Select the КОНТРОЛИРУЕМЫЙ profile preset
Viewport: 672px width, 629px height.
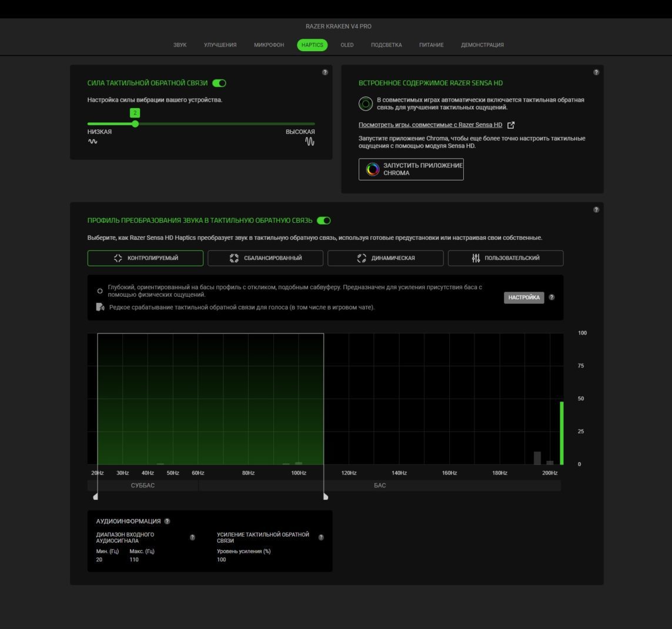click(145, 259)
